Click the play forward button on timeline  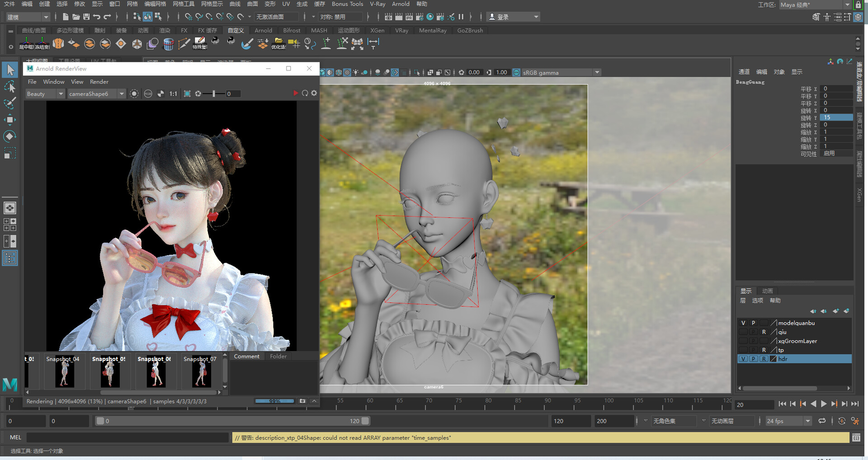pos(824,404)
